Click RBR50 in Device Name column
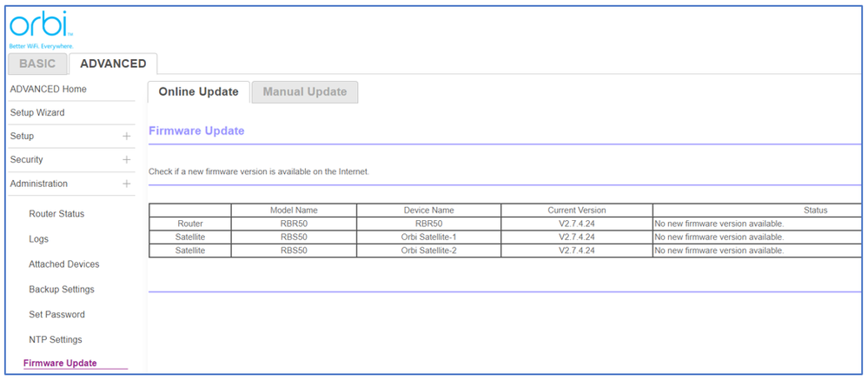This screenshot has height=381, width=868. [429, 224]
